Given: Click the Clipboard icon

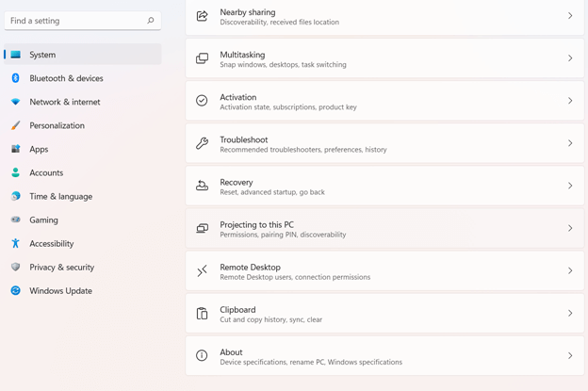Looking at the screenshot, I should pyautogui.click(x=202, y=314).
